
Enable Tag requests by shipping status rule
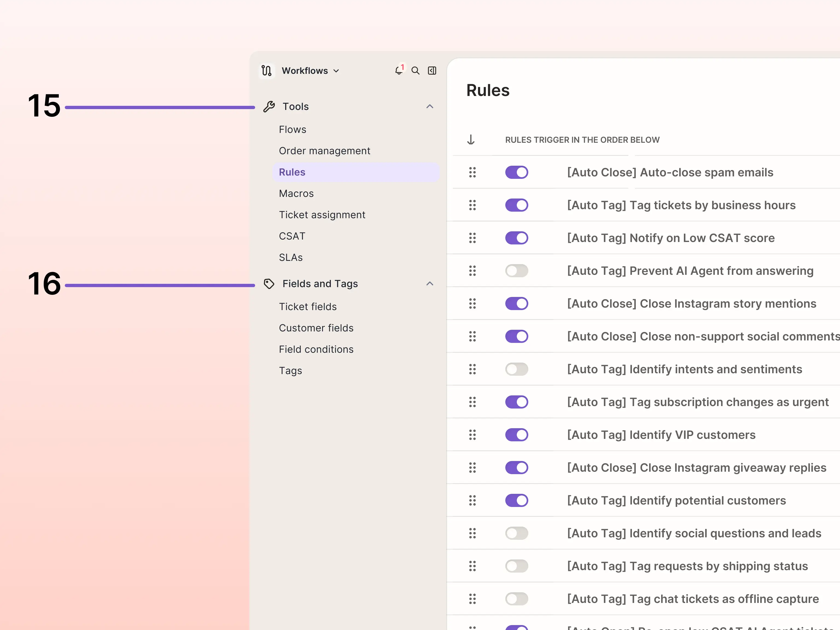(517, 566)
